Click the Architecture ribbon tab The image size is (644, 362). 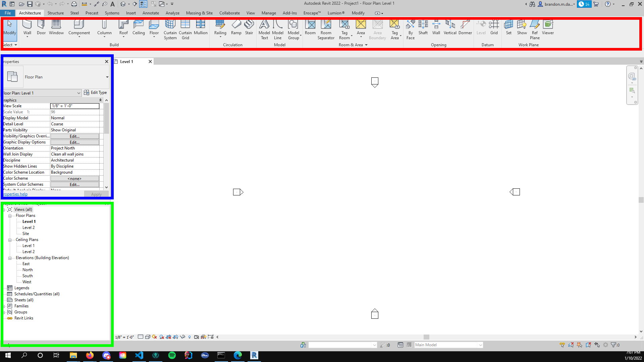(x=30, y=13)
